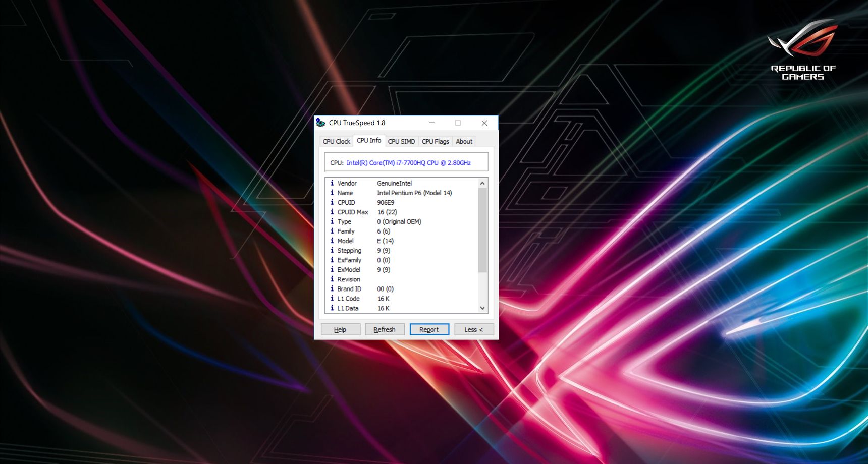Click the info list scrollbar thumb
This screenshot has height=464, width=868.
pyautogui.click(x=482, y=230)
